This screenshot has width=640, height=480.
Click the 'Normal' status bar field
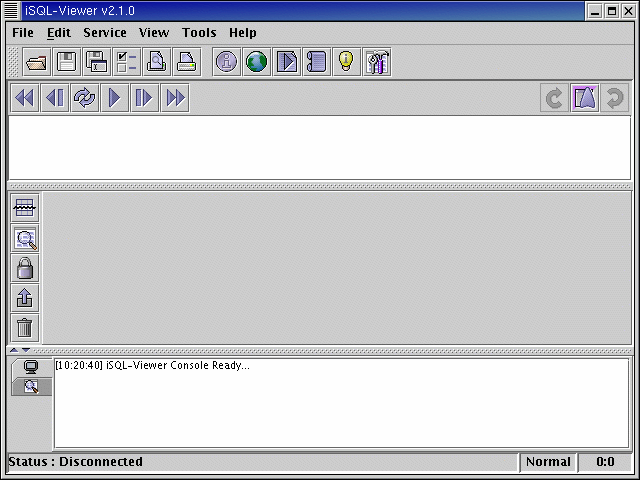click(x=548, y=462)
